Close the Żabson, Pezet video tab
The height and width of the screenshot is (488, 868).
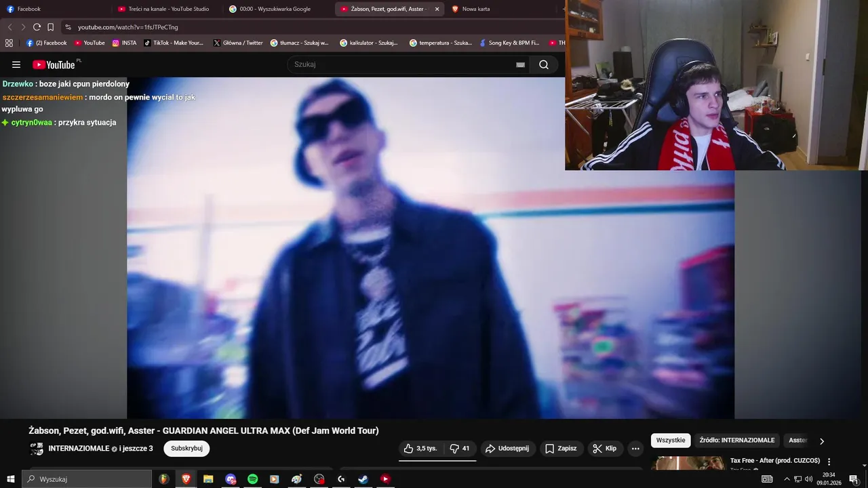[437, 9]
